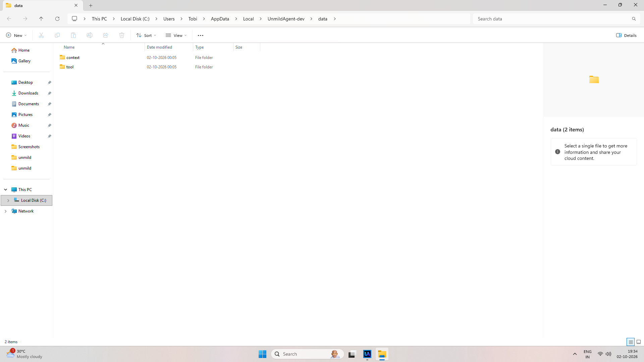This screenshot has width=644, height=362.
Task: Open the Sort dropdown menu
Action: coord(146,35)
